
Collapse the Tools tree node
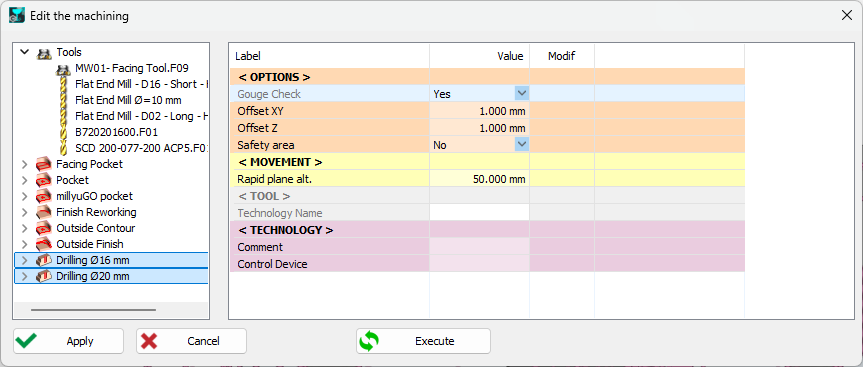24,52
